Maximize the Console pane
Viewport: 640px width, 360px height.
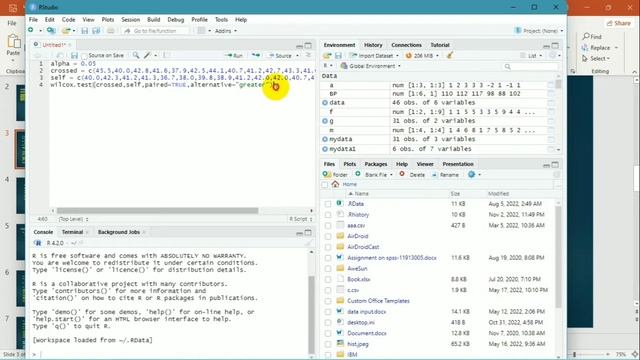(308, 233)
